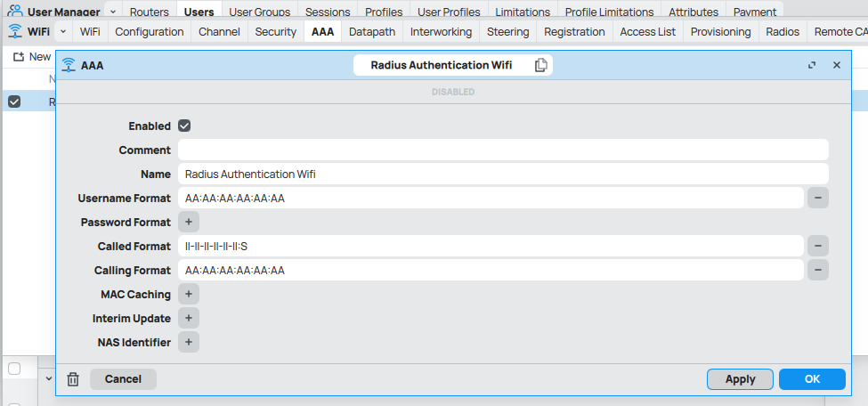Screen dimensions: 868x406
Task: Click into the Comment field
Action: tap(503, 150)
